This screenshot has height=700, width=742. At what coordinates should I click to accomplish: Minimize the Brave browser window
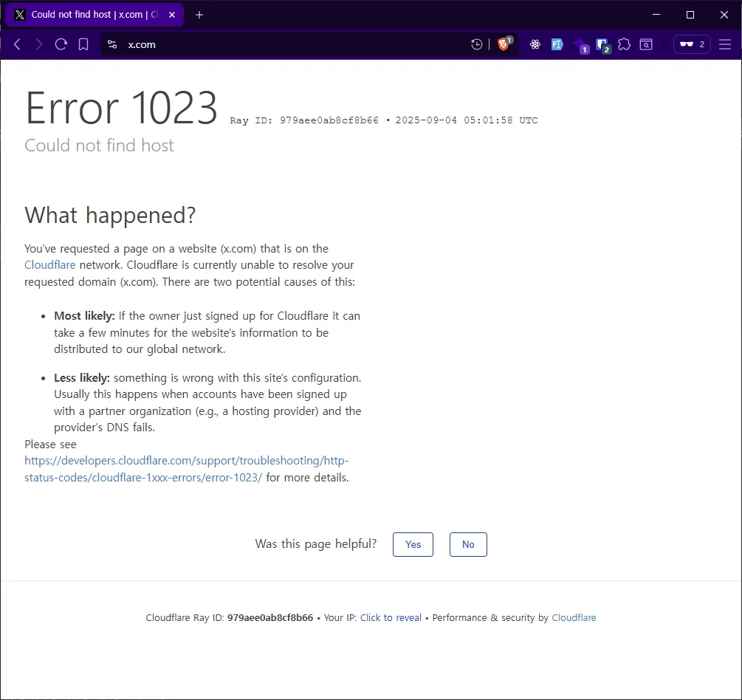click(x=656, y=15)
